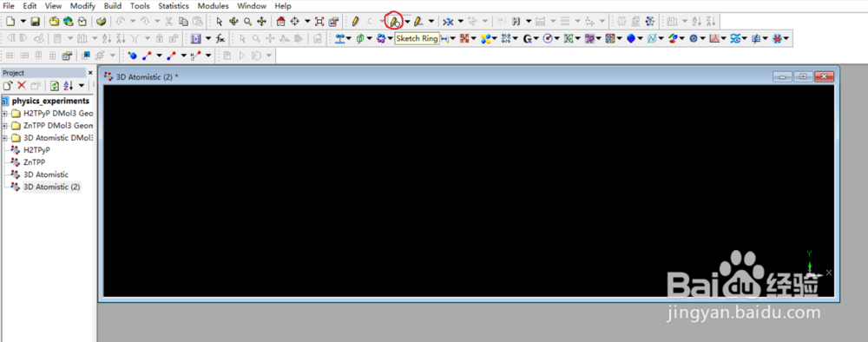Save the project with the floppy disk icon
The height and width of the screenshot is (342, 868).
pyautogui.click(x=35, y=22)
